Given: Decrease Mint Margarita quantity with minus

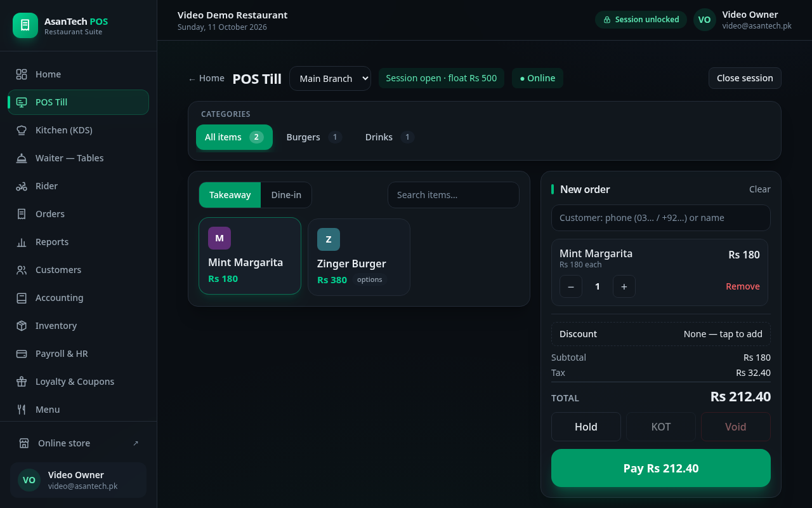Looking at the screenshot, I should click(571, 286).
